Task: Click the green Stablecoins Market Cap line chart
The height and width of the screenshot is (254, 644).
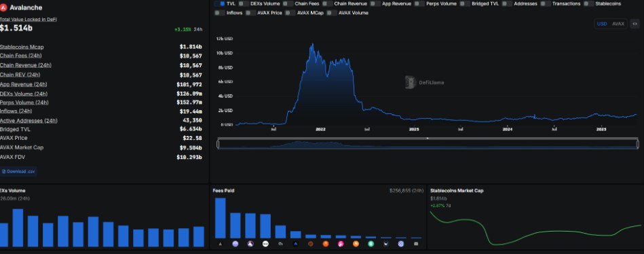Action: click(x=535, y=228)
